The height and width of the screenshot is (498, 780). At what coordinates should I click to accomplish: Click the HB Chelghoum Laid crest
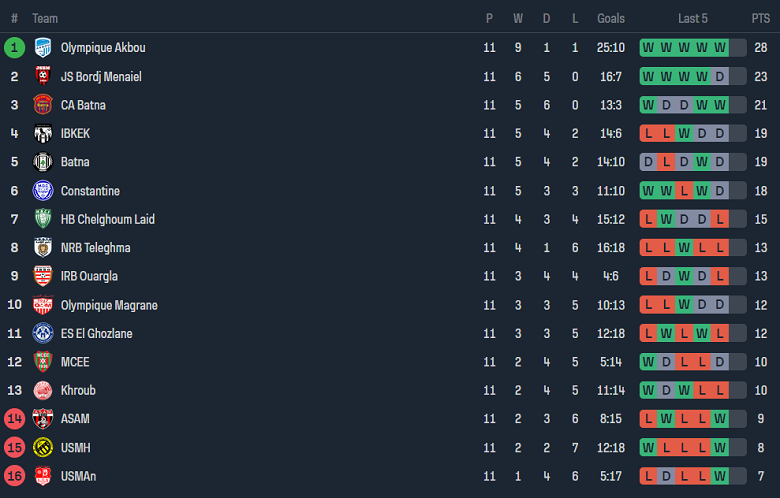click(x=42, y=219)
